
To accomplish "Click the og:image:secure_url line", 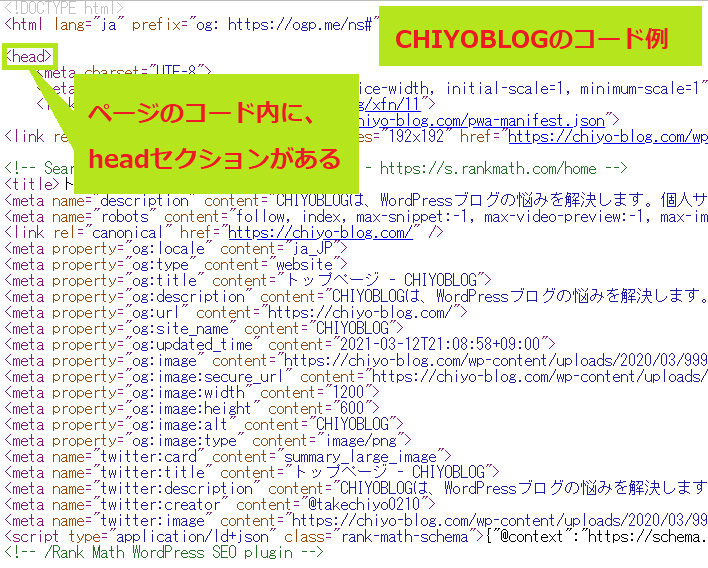I will 356,377.
